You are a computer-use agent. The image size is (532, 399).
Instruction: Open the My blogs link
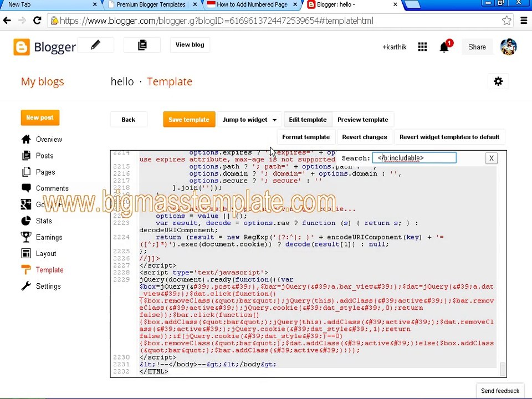43,81
